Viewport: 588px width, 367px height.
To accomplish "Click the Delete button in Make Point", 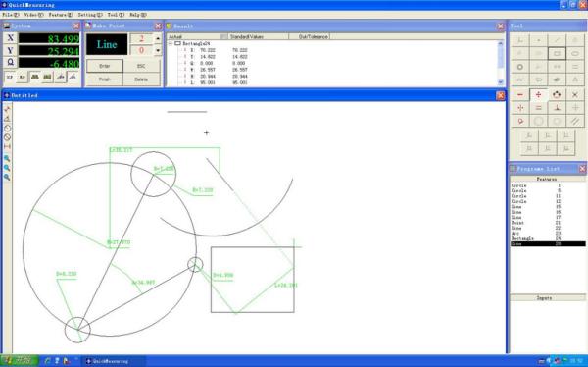I will (x=141, y=79).
